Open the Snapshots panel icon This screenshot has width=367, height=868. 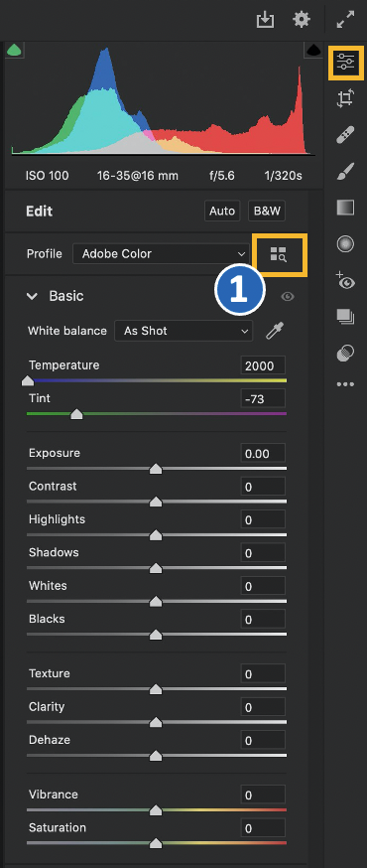[345, 317]
